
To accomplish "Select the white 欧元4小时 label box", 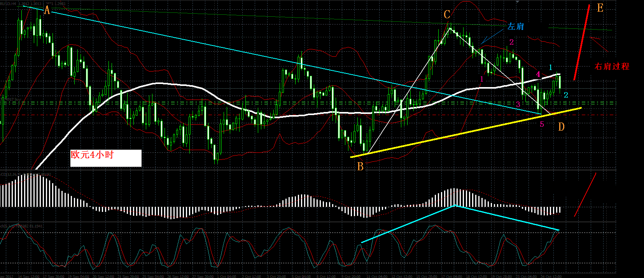I will point(106,158).
